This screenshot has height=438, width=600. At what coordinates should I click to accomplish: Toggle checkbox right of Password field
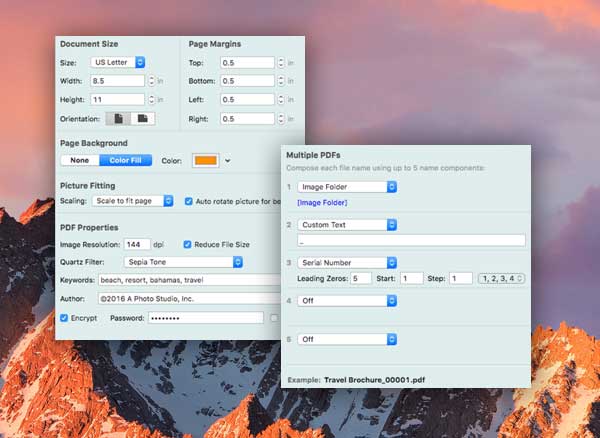click(x=274, y=318)
